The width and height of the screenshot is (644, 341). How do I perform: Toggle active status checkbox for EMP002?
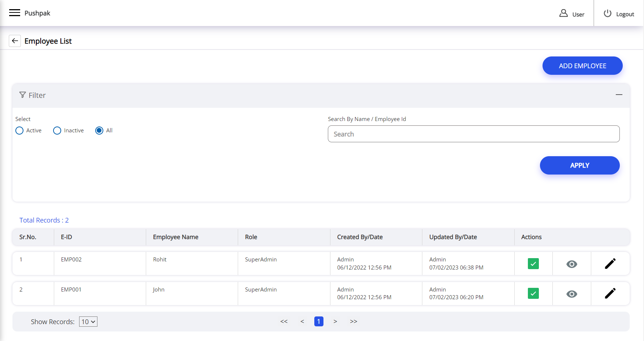(533, 264)
